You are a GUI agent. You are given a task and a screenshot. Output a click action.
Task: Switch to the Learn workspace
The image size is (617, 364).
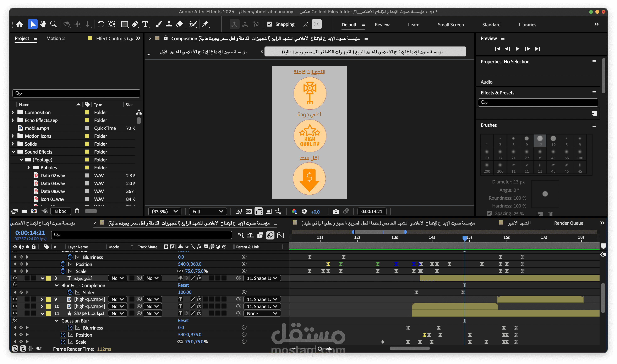[414, 24]
